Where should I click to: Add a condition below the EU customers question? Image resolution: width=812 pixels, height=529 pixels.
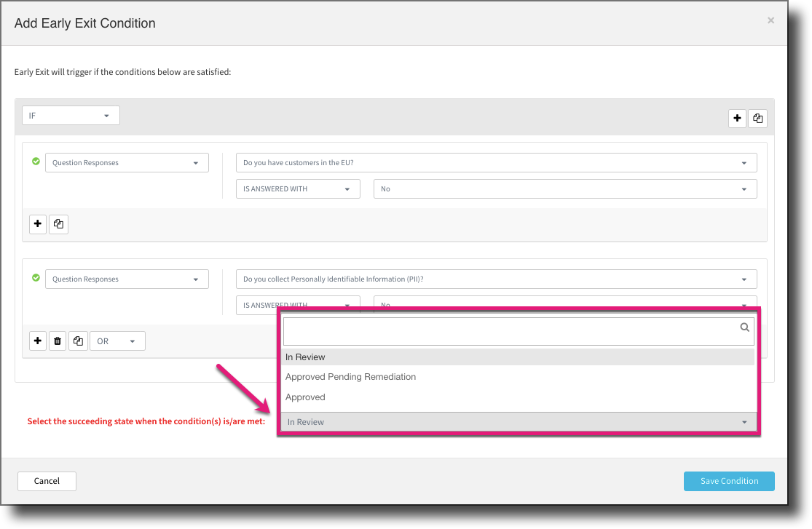point(37,223)
